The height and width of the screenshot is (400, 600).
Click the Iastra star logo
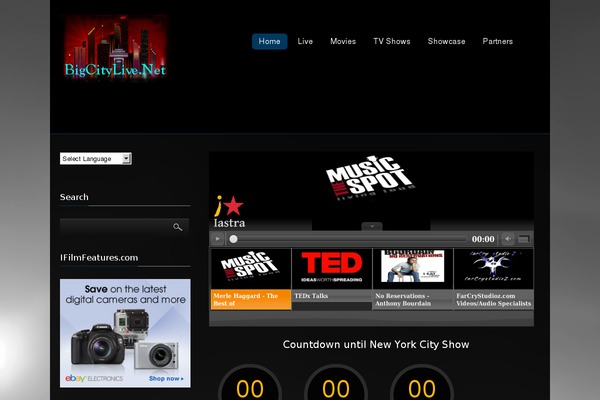(230, 212)
